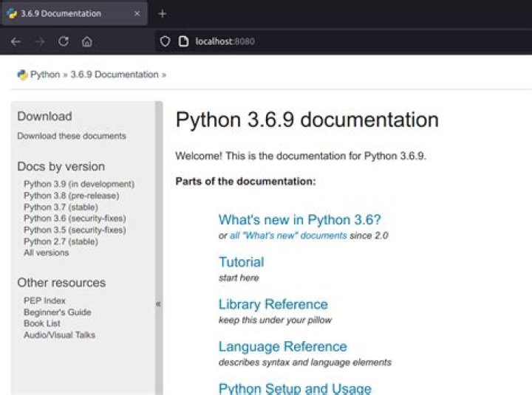The width and height of the screenshot is (532, 395).
Task: Go to the browser home icon
Action: [87, 41]
